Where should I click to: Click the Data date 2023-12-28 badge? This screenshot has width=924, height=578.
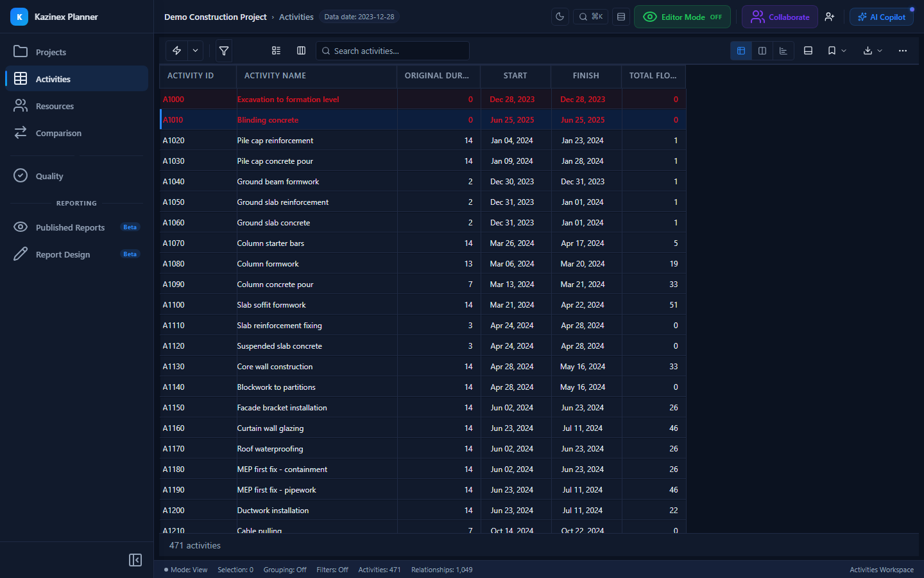point(359,17)
